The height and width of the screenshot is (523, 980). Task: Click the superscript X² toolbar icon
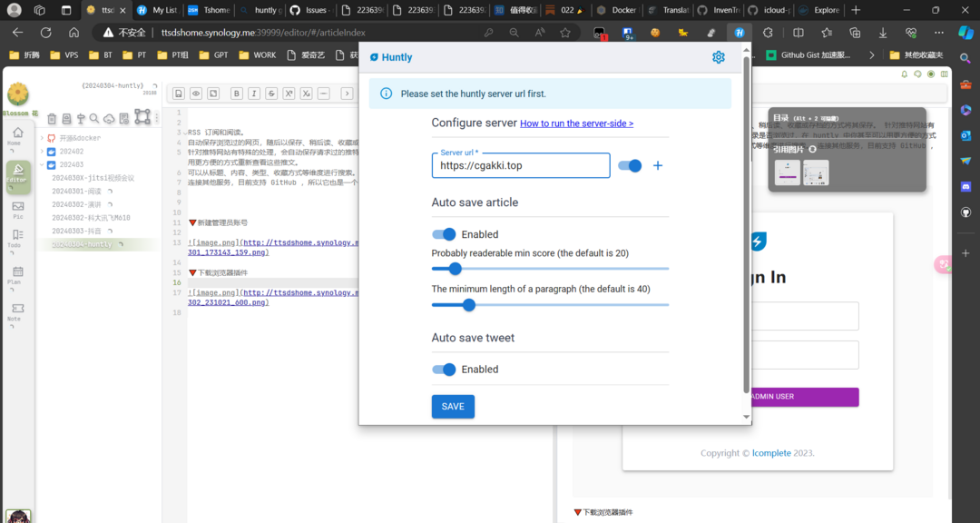click(289, 93)
